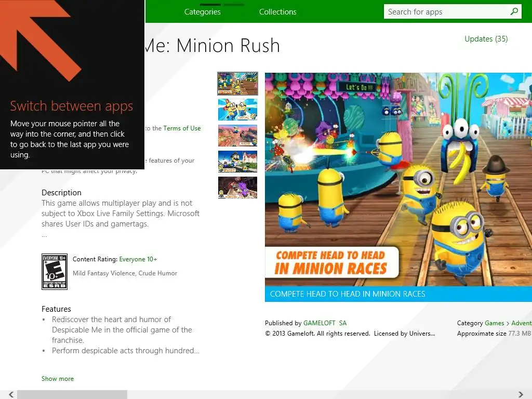Click Show more under Features

point(57,379)
